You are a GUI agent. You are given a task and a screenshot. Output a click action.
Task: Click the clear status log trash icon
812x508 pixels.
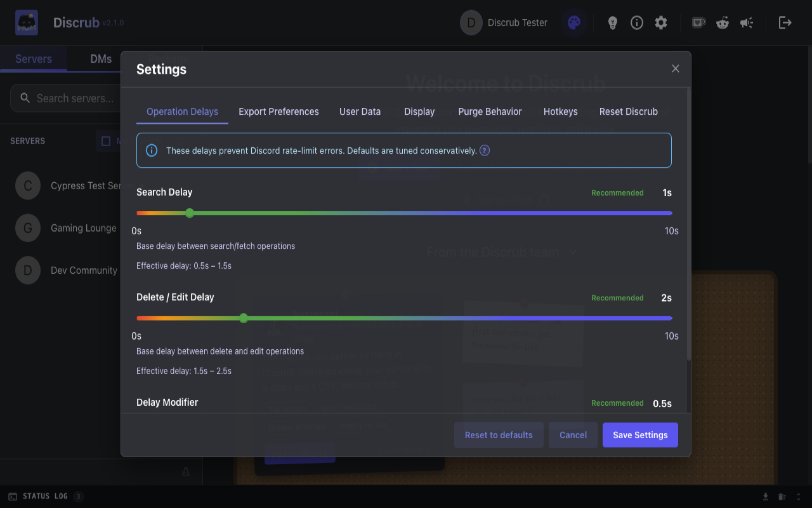[782, 497]
